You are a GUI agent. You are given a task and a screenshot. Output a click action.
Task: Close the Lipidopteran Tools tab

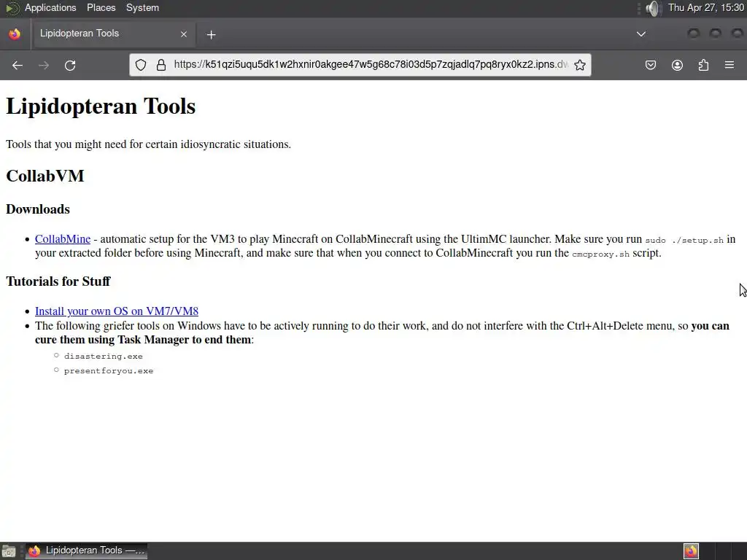pos(183,34)
